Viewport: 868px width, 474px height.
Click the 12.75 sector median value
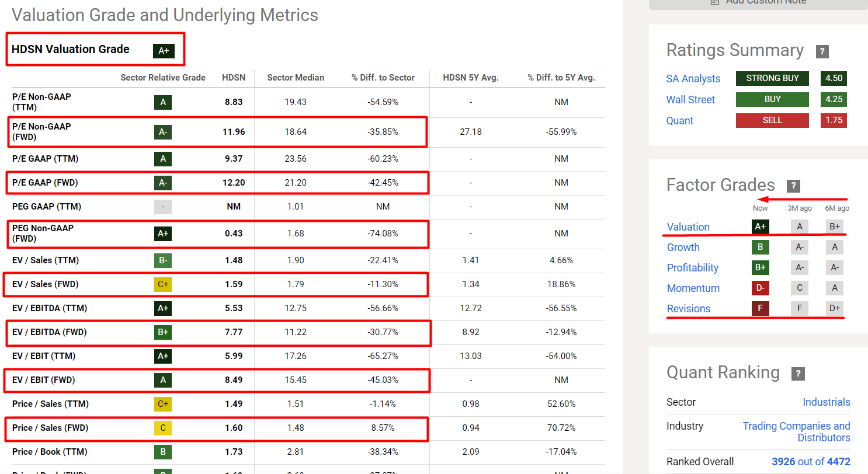pos(296,308)
